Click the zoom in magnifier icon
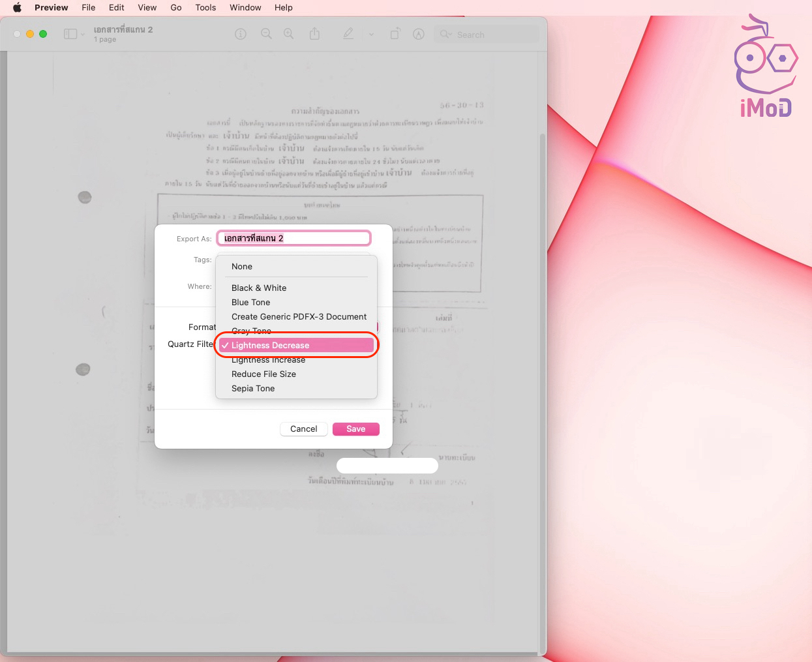Image resolution: width=812 pixels, height=662 pixels. coord(288,34)
